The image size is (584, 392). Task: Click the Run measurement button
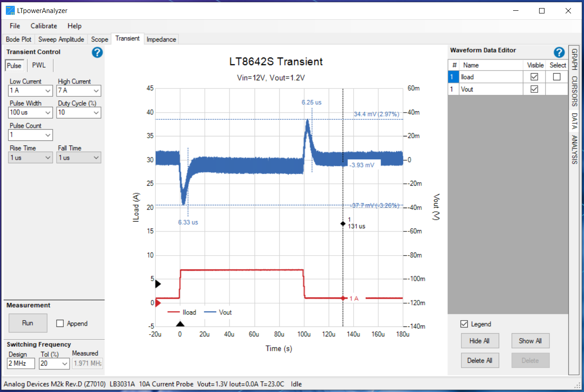click(27, 323)
